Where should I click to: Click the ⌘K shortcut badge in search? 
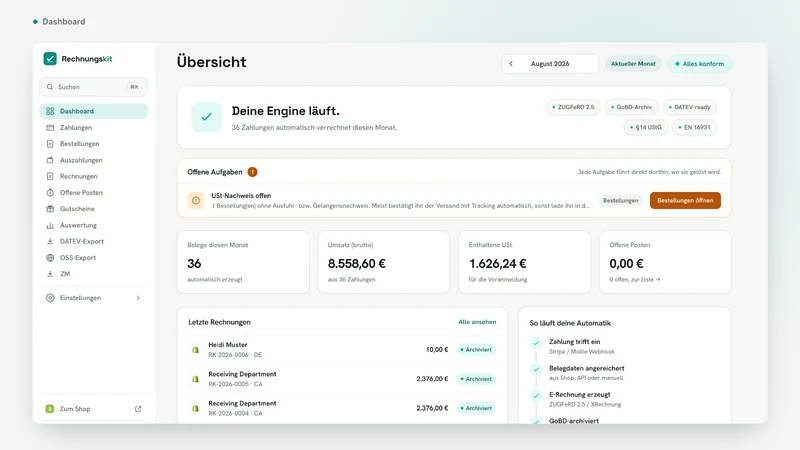pos(134,87)
